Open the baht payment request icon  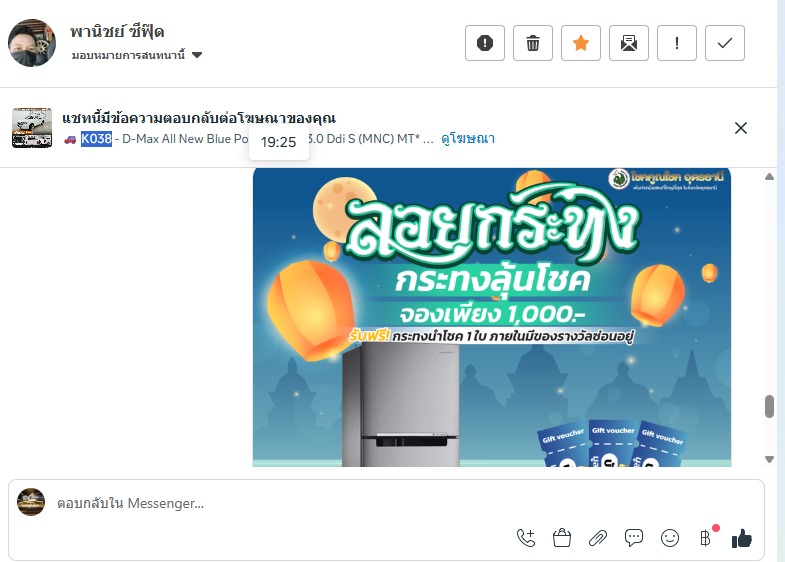pos(706,538)
